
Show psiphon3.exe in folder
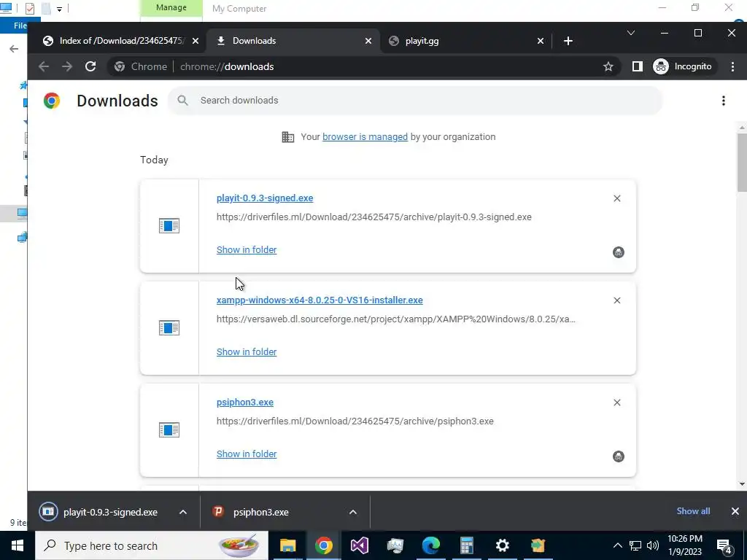coord(247,454)
